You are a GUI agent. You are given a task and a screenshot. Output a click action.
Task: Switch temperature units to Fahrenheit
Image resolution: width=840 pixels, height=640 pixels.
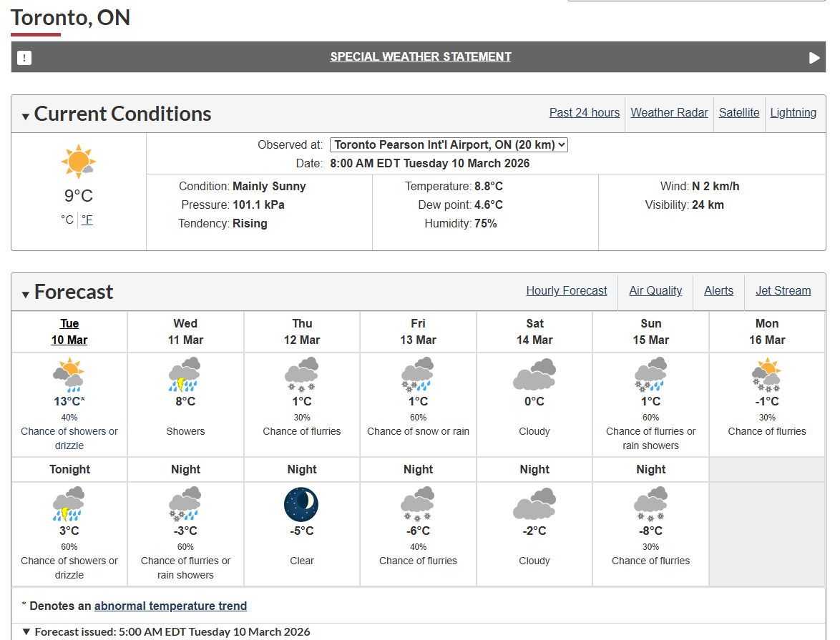[87, 220]
